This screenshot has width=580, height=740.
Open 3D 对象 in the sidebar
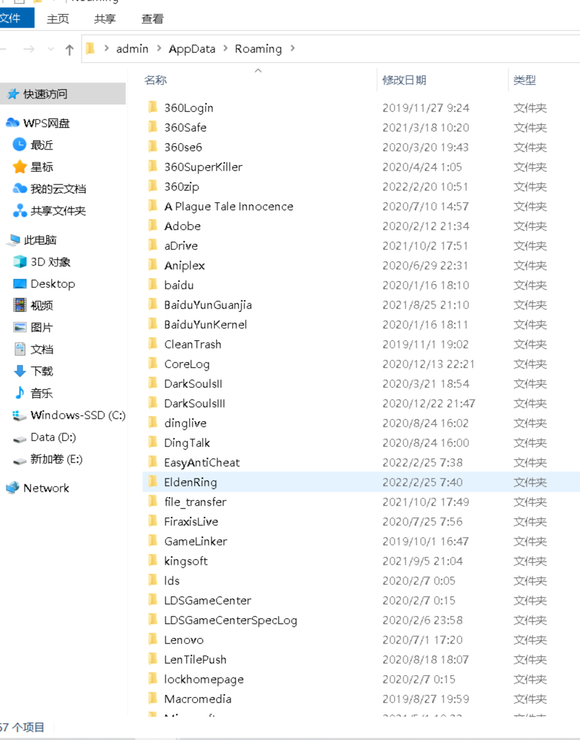[x=42, y=262]
